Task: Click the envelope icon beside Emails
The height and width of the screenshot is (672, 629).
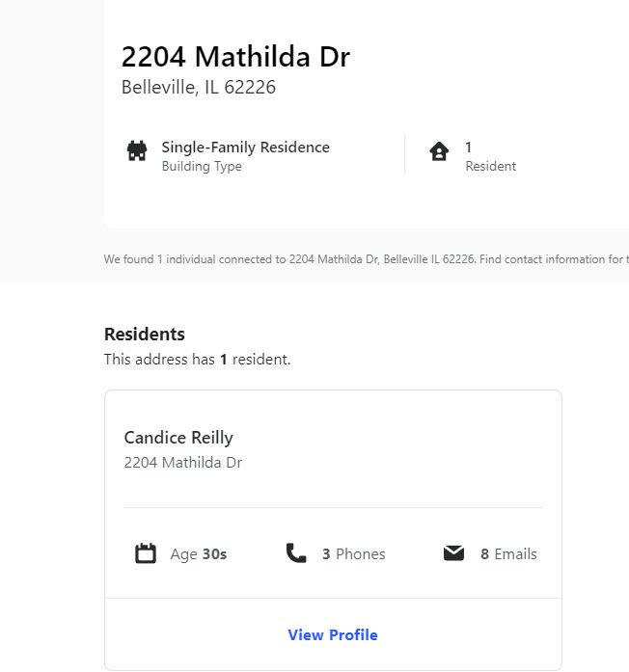Action: 453,553
